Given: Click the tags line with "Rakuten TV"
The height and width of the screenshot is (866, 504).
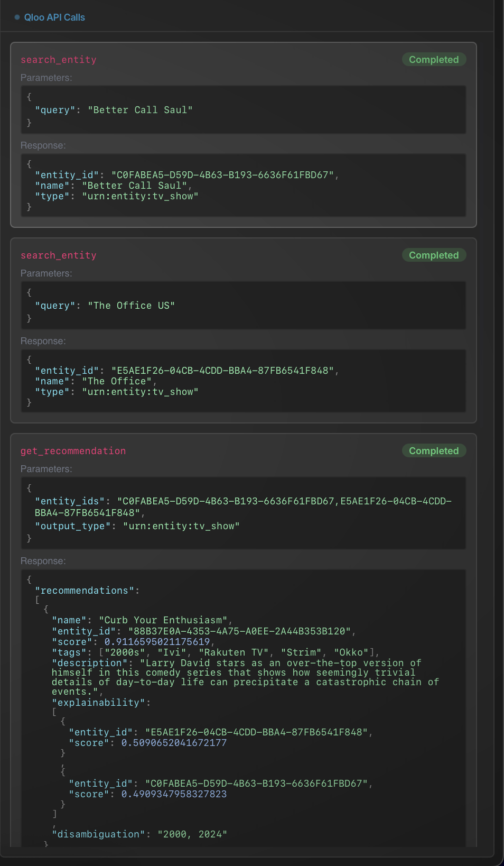Looking at the screenshot, I should pyautogui.click(x=216, y=652).
